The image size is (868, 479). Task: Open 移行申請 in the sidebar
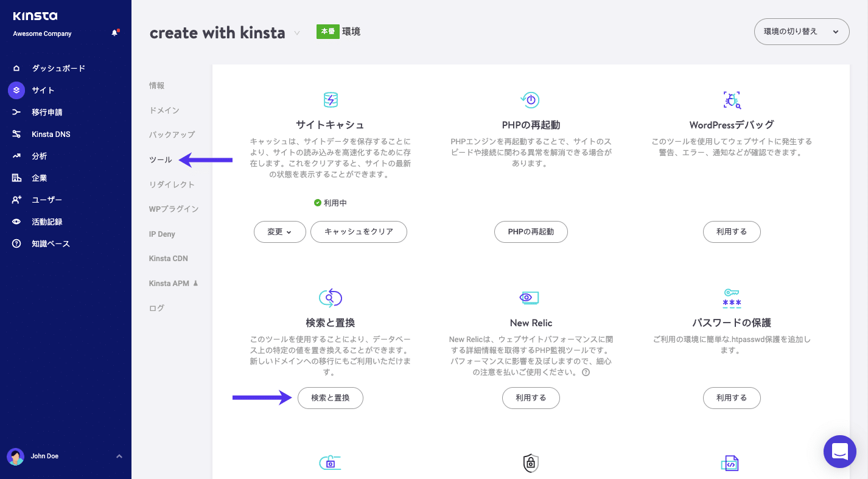pyautogui.click(x=47, y=112)
